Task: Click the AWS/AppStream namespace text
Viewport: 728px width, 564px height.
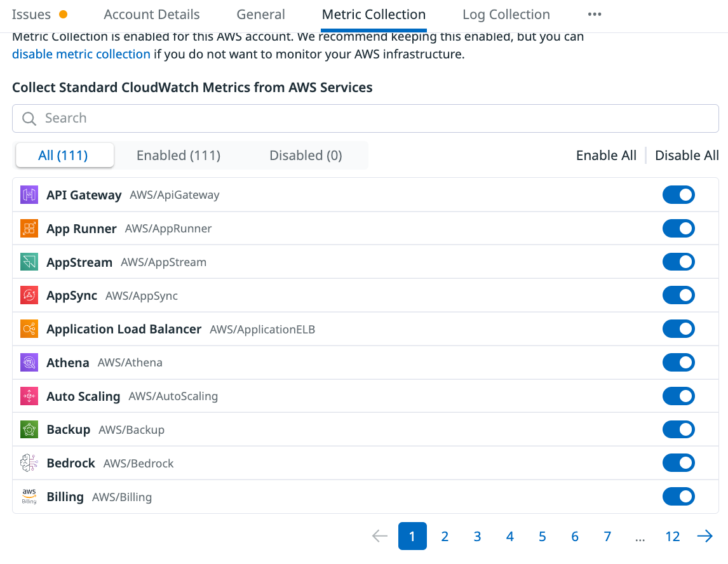Action: point(163,262)
